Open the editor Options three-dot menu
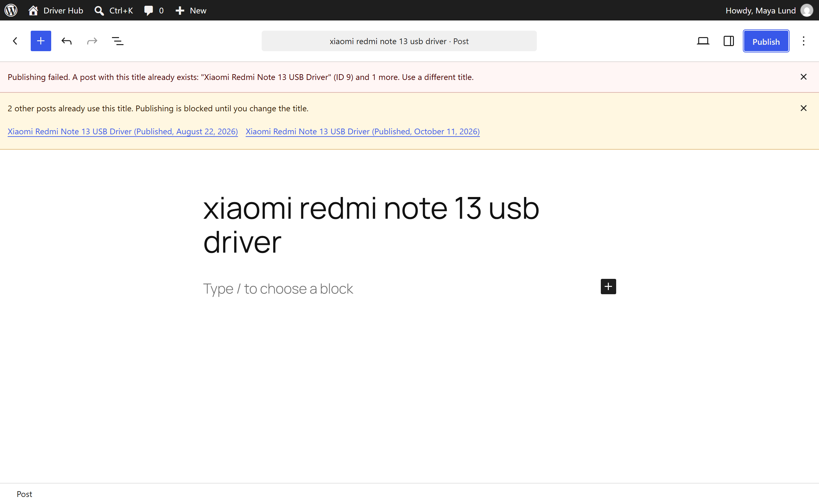This screenshot has width=819, height=504. coord(803,41)
